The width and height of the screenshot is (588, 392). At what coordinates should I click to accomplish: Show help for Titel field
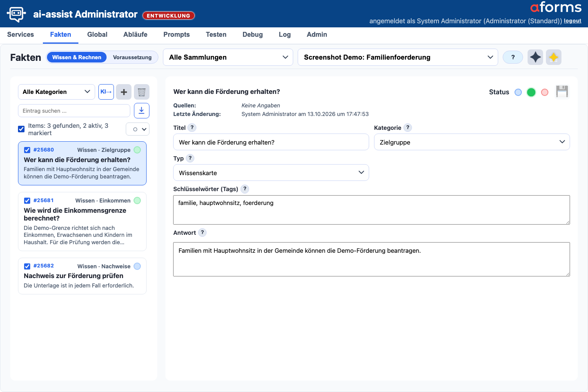pyautogui.click(x=192, y=127)
